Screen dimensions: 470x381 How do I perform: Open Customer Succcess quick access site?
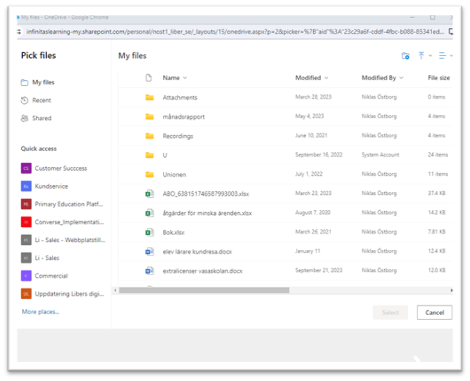[x=61, y=168]
